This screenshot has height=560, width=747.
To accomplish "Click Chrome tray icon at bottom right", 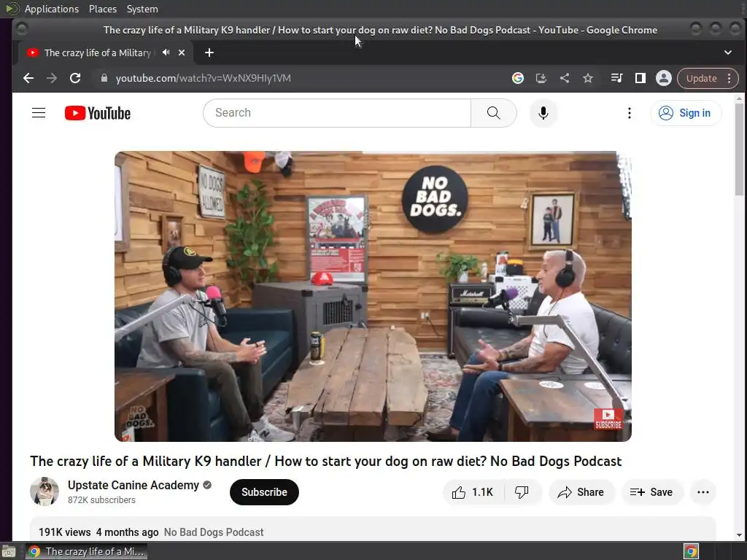I will pyautogui.click(x=692, y=551).
